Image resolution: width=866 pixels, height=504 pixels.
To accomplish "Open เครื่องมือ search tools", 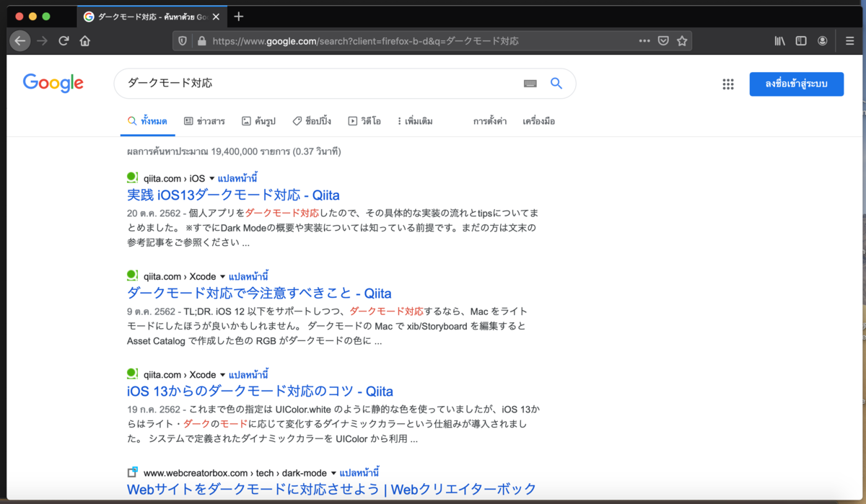I will pyautogui.click(x=539, y=121).
